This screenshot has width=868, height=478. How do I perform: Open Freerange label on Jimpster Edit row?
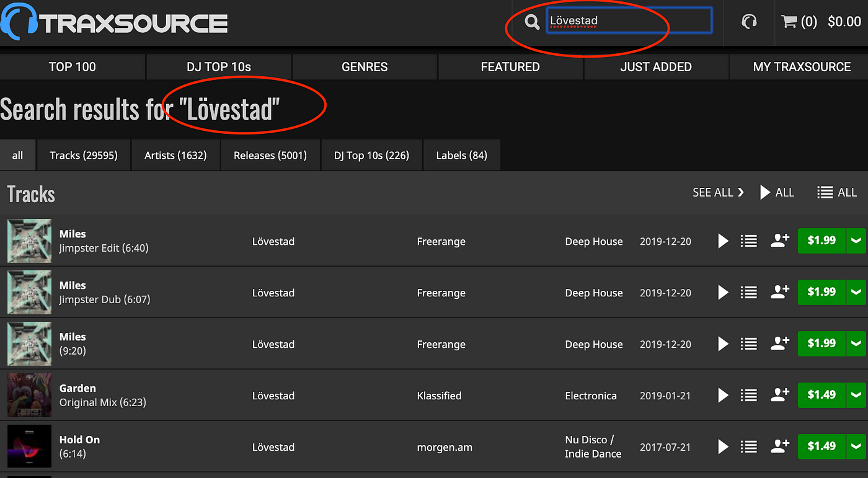point(441,241)
